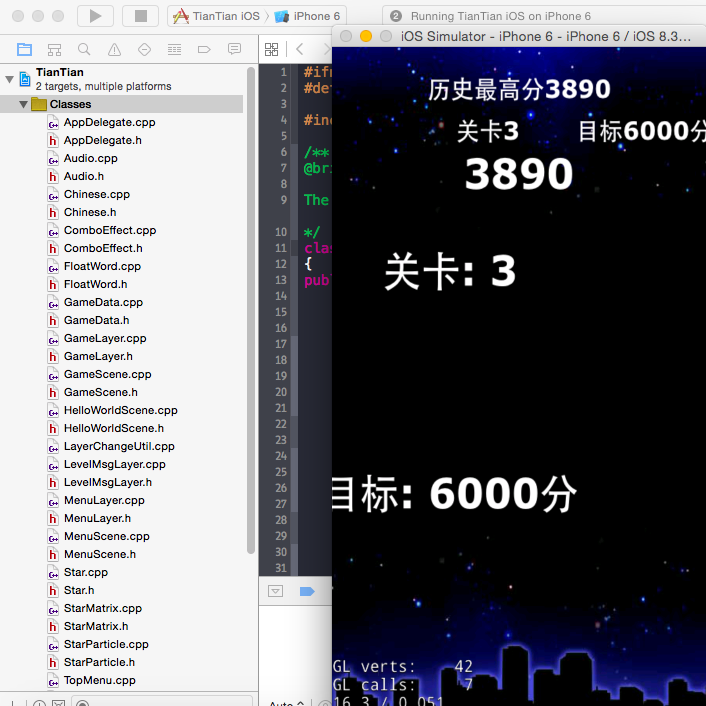Viewport: 706px width, 706px height.
Task: Open GameData.cpp
Action: tap(103, 303)
